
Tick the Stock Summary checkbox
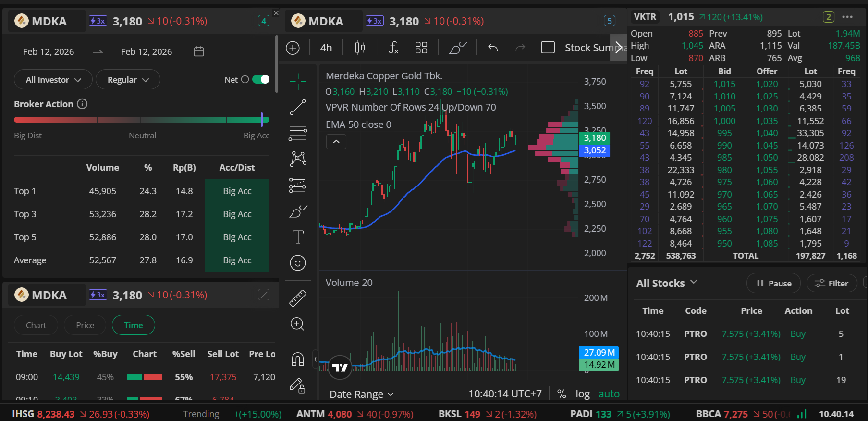pyautogui.click(x=548, y=48)
